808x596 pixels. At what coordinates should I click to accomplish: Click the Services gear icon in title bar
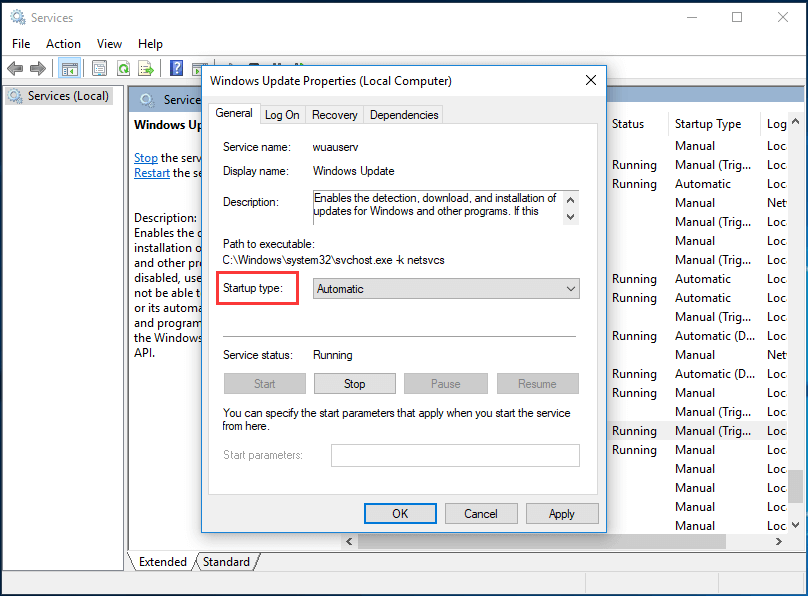[18, 17]
